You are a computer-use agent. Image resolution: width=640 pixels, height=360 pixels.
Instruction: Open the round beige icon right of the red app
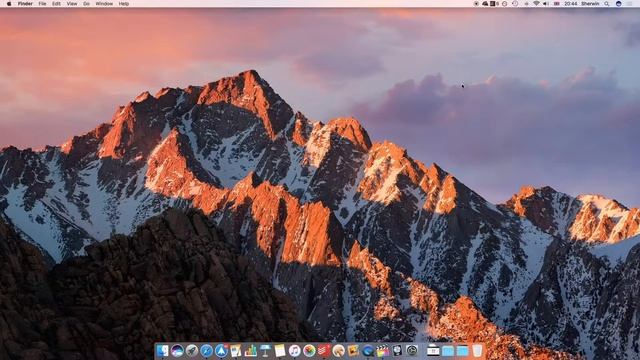click(x=338, y=351)
